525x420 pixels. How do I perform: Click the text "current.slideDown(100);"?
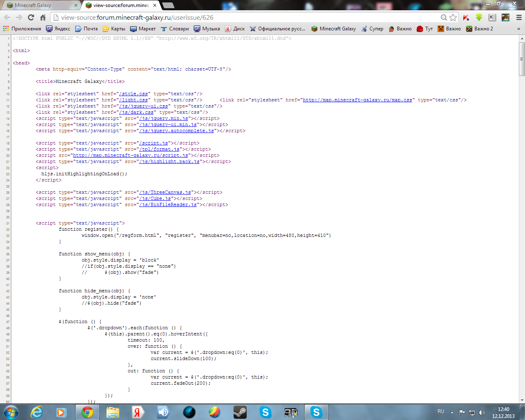click(x=183, y=359)
